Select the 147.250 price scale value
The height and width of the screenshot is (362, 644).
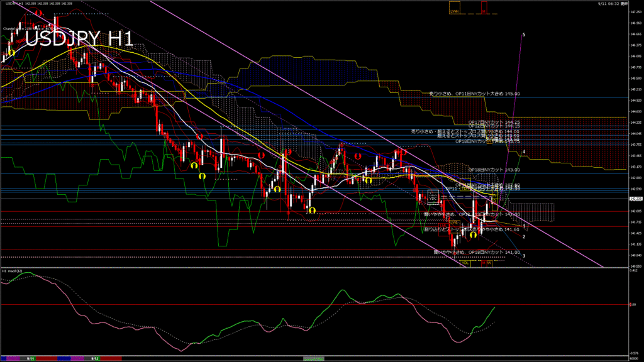tap(636, 12)
